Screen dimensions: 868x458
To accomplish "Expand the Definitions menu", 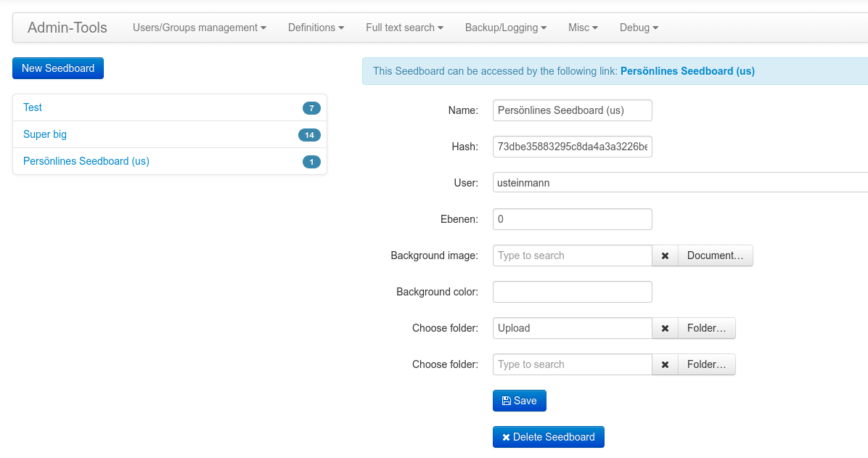I will (x=316, y=28).
